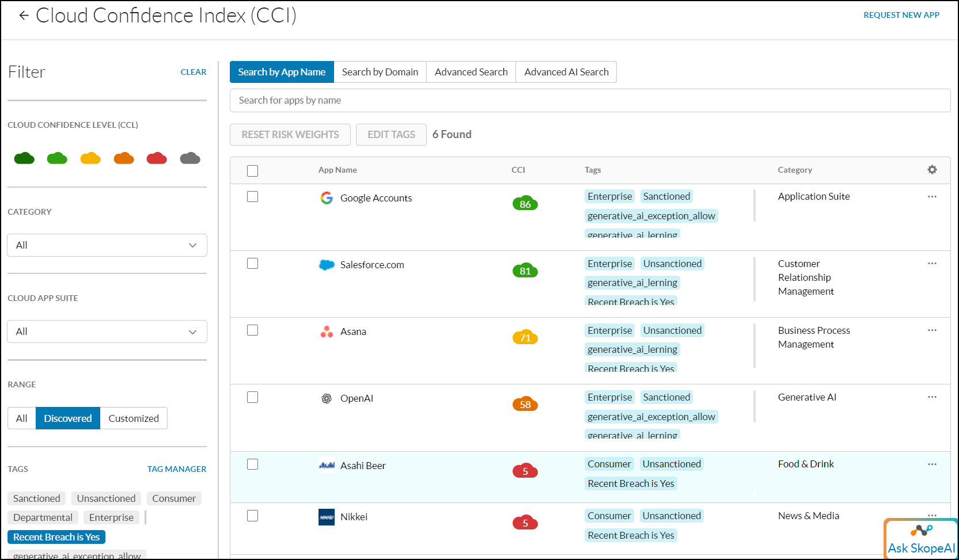Toggle the select-all checkbox in the table header
959x560 pixels.
(252, 171)
